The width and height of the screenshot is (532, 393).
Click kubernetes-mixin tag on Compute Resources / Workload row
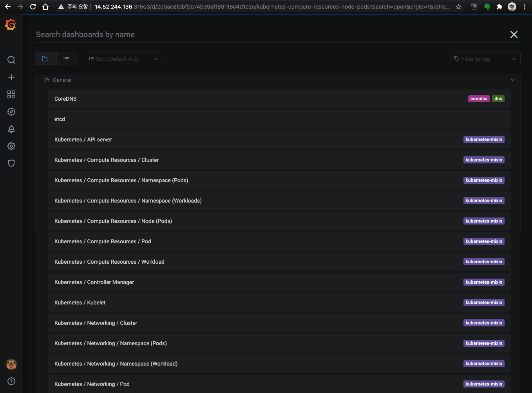(484, 262)
